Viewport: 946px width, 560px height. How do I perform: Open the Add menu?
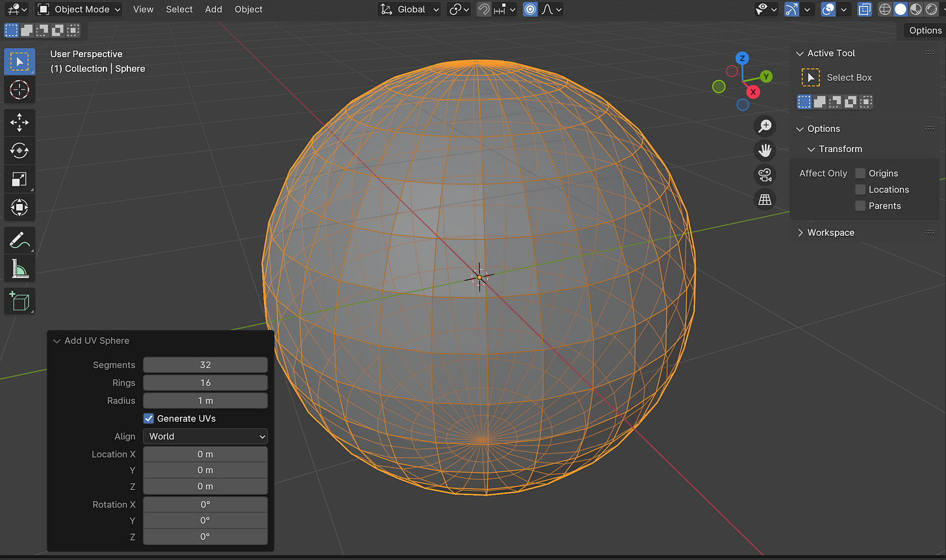click(214, 9)
